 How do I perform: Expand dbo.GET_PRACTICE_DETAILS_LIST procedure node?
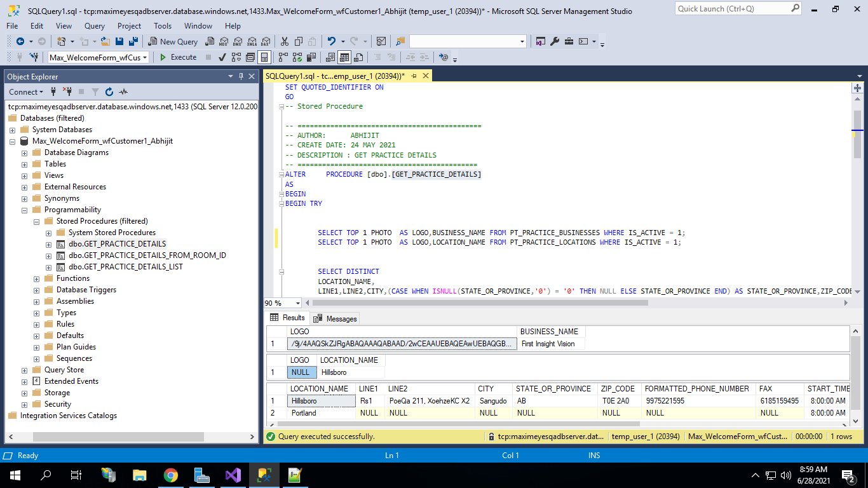coord(48,267)
